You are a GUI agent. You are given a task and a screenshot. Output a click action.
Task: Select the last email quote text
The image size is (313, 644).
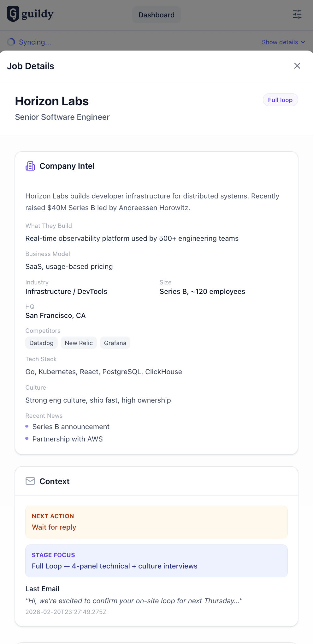(133, 601)
